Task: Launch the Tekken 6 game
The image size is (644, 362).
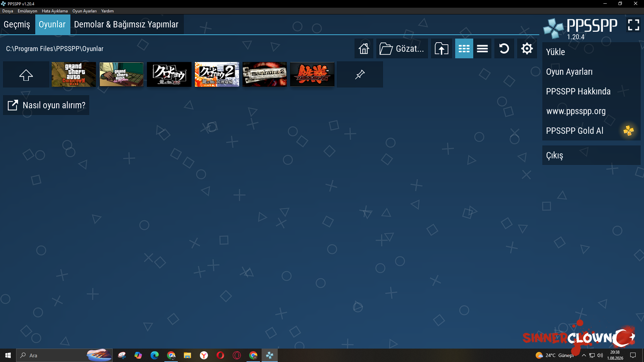Action: point(312,74)
